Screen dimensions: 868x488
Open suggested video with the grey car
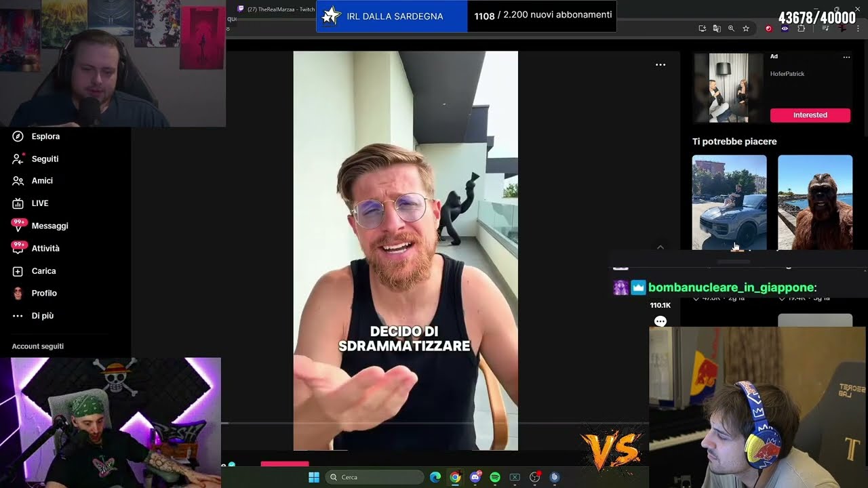coord(729,202)
